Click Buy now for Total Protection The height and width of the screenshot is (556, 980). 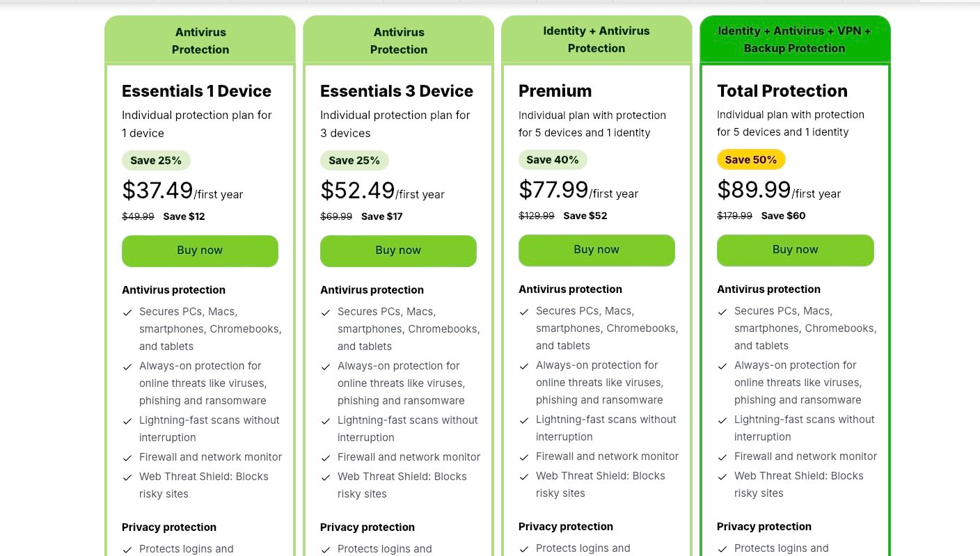point(795,250)
